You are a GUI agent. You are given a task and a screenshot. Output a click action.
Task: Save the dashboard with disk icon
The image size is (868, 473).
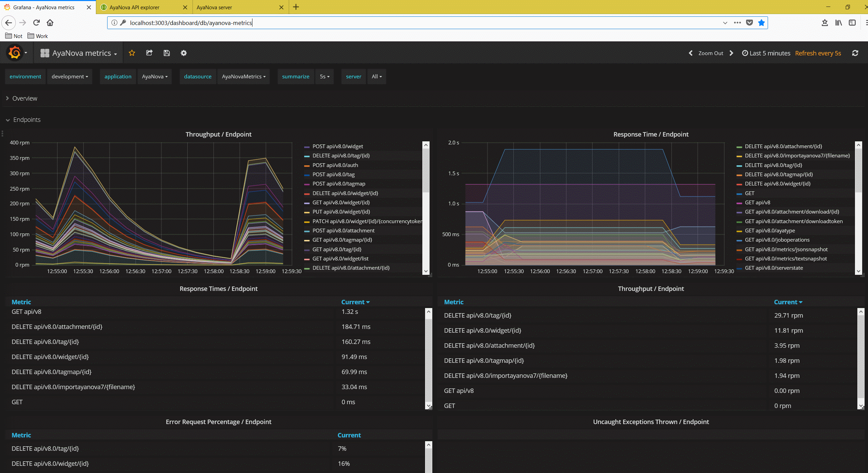pyautogui.click(x=166, y=53)
